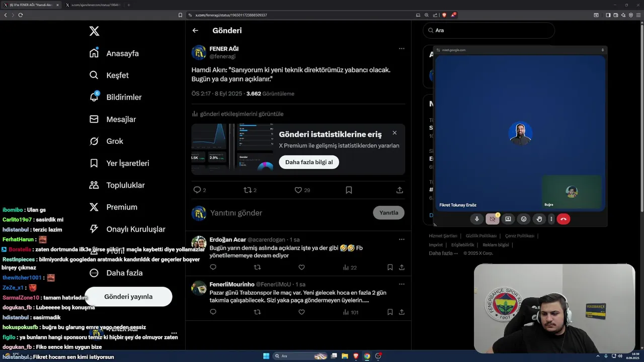Open Onaylı Kuruluşlar page

[x=127, y=229]
